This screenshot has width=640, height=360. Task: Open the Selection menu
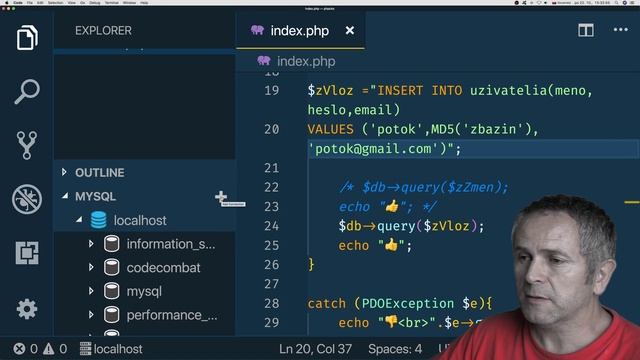tap(55, 2)
